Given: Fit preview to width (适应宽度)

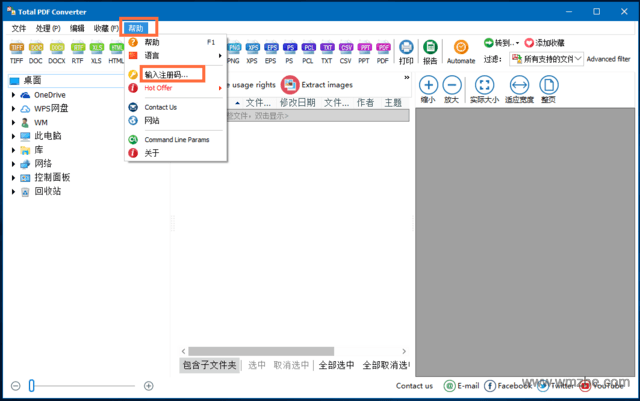Looking at the screenshot, I should pyautogui.click(x=519, y=89).
